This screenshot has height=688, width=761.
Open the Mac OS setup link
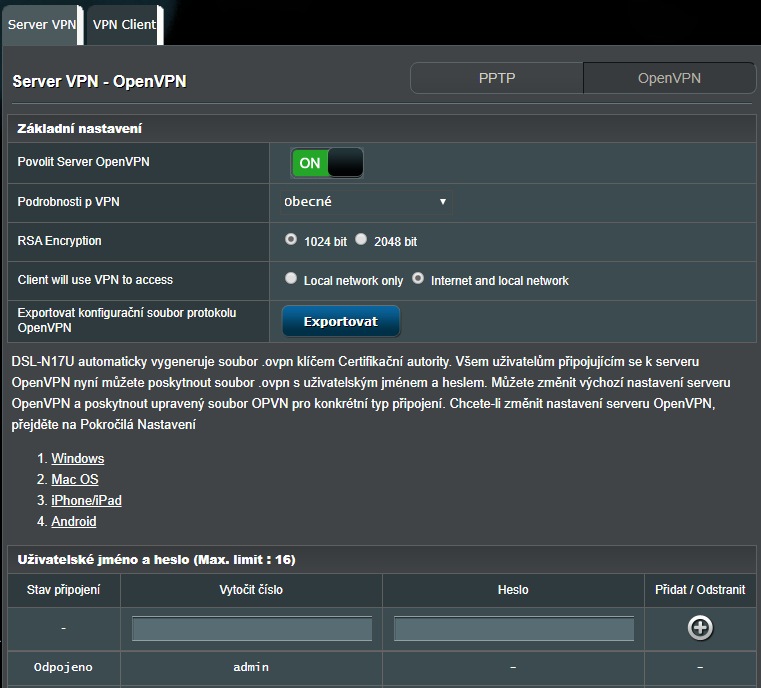(x=75, y=479)
